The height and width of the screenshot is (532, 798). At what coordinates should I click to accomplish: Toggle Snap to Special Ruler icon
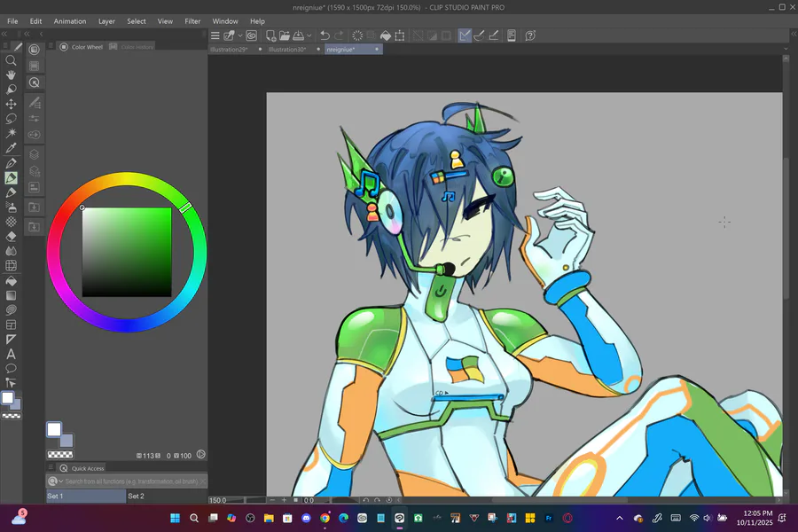point(480,35)
